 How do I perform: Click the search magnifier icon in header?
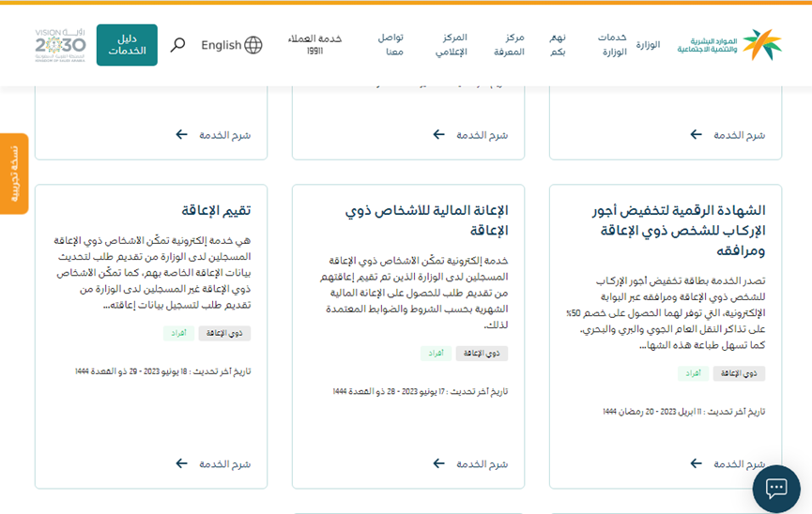point(177,45)
